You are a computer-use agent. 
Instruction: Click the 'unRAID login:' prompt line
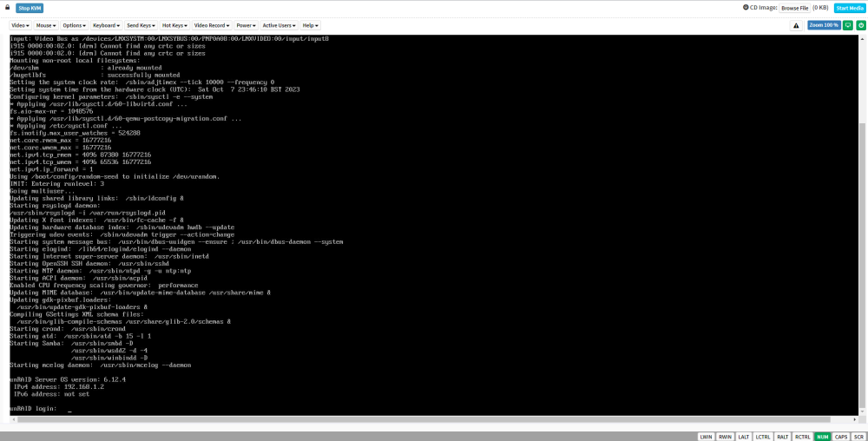coord(33,408)
